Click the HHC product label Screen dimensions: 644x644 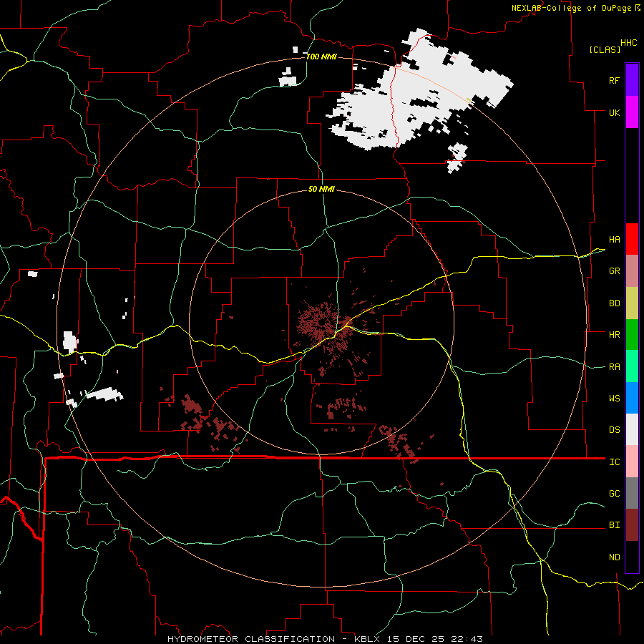click(628, 43)
